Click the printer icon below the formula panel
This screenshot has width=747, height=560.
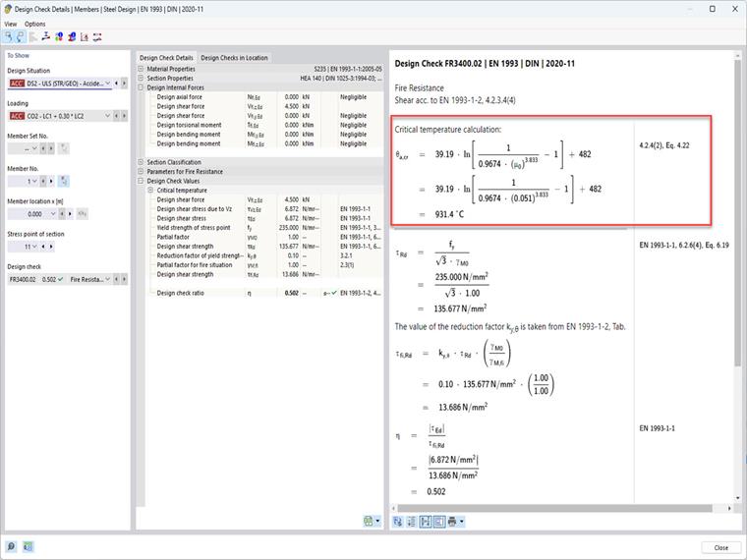[x=452, y=522]
